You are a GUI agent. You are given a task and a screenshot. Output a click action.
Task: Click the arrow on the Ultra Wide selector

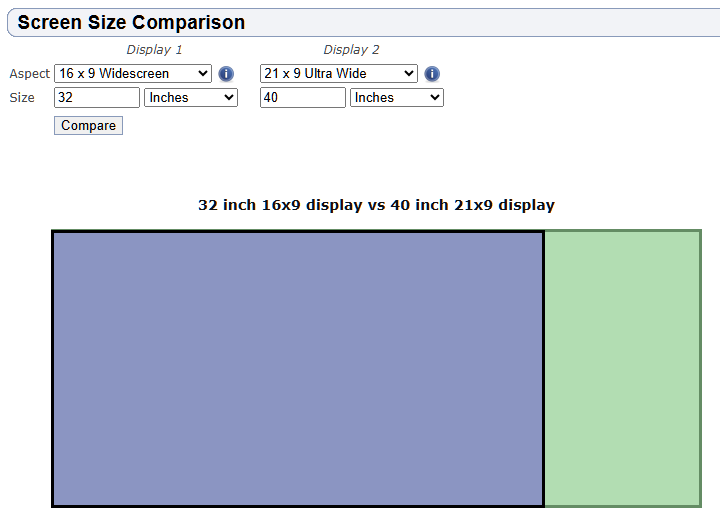(x=408, y=73)
